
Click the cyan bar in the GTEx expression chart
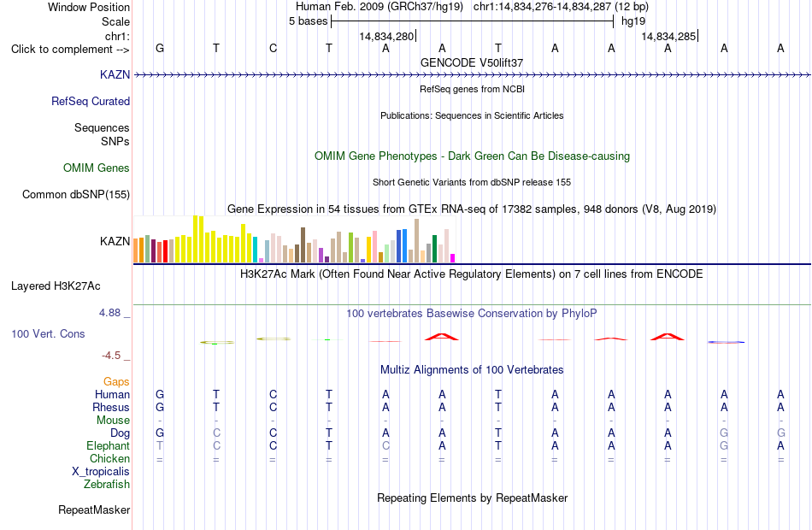point(256,250)
